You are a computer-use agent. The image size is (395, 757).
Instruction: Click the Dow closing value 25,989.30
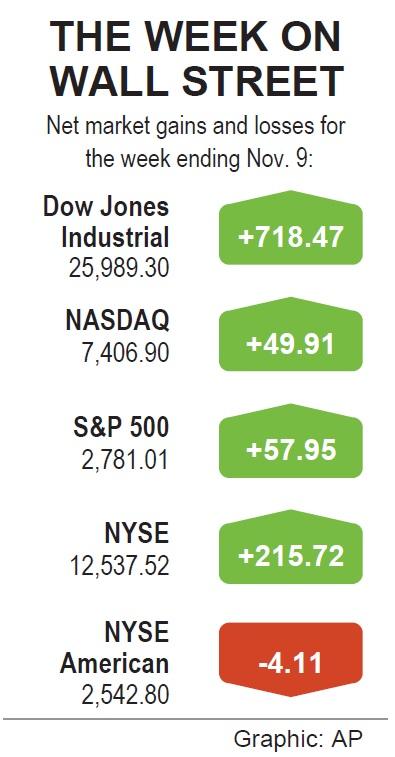click(x=119, y=268)
